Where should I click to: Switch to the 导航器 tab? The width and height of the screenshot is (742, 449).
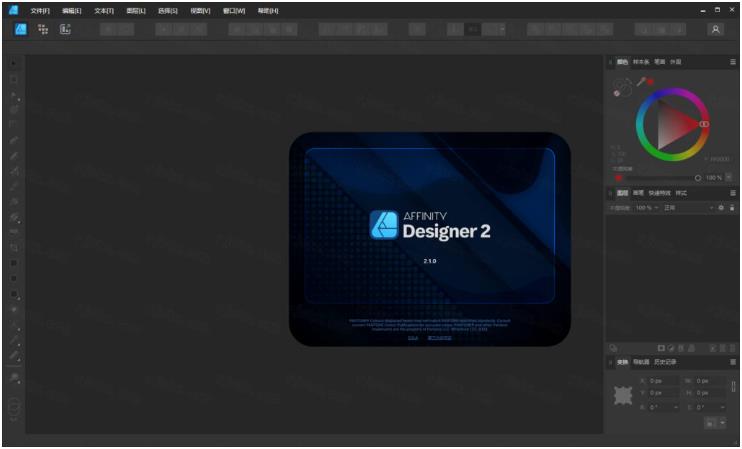(641, 362)
